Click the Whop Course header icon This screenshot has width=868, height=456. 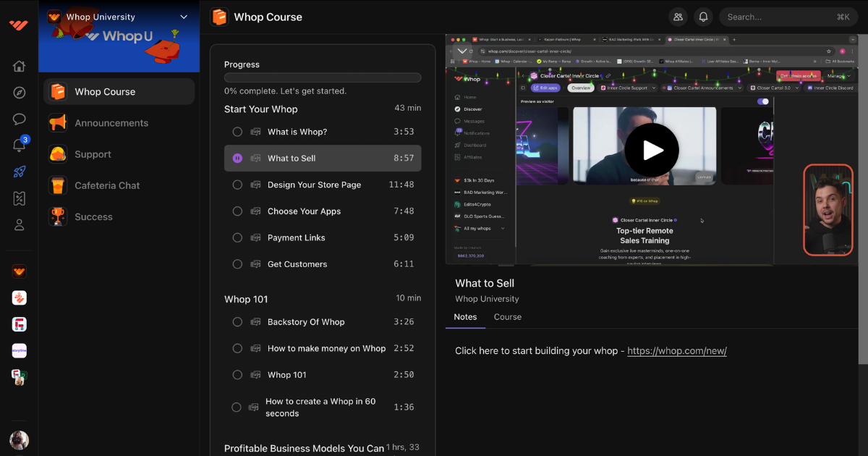218,17
